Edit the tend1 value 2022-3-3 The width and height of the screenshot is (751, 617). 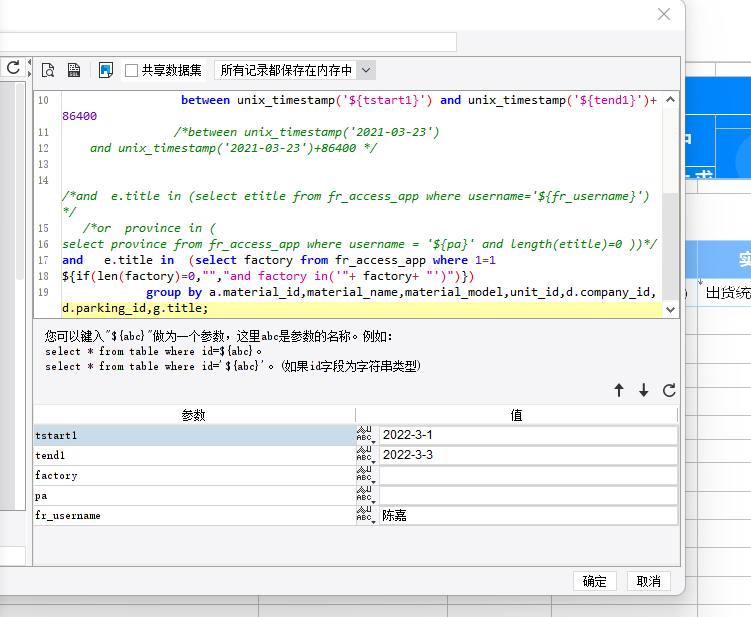click(528, 455)
